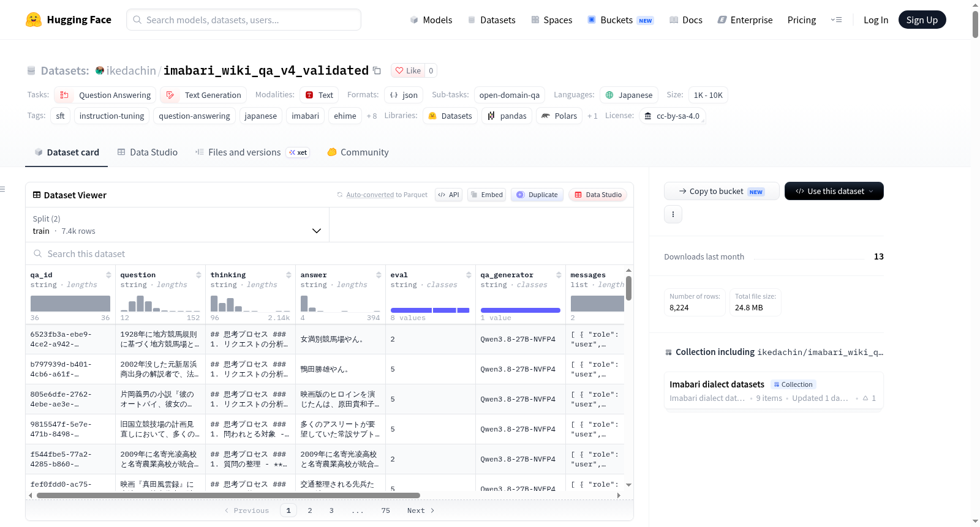Viewport: 980px width, 527px height.
Task: Focus the models and datasets search box
Action: tap(244, 20)
